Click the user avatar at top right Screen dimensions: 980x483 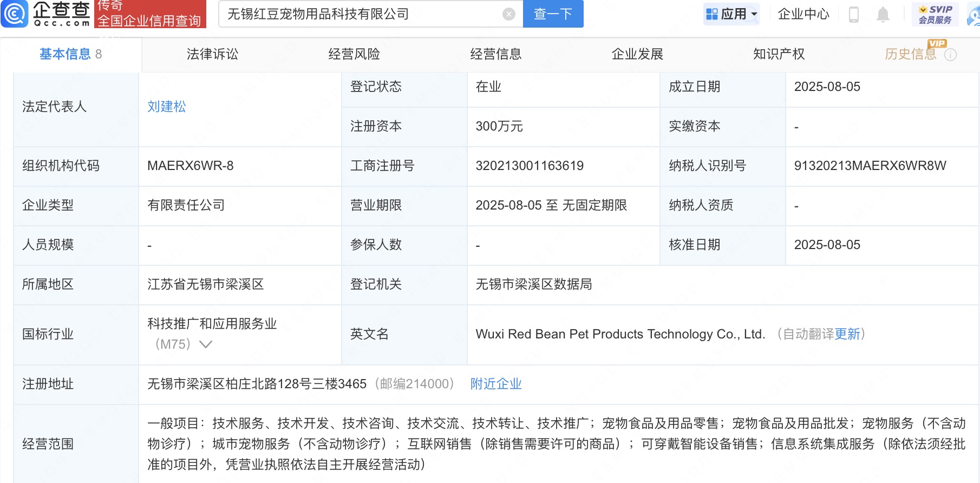(974, 15)
